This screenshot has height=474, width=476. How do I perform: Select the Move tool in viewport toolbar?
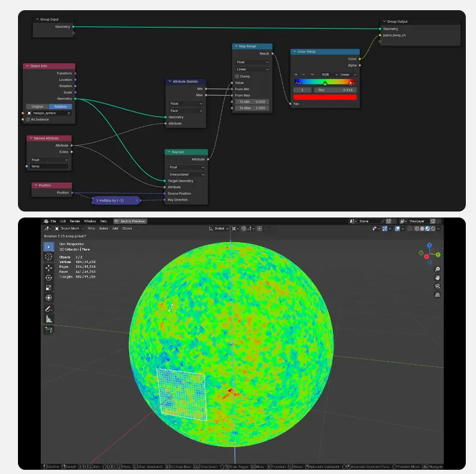tap(48, 267)
